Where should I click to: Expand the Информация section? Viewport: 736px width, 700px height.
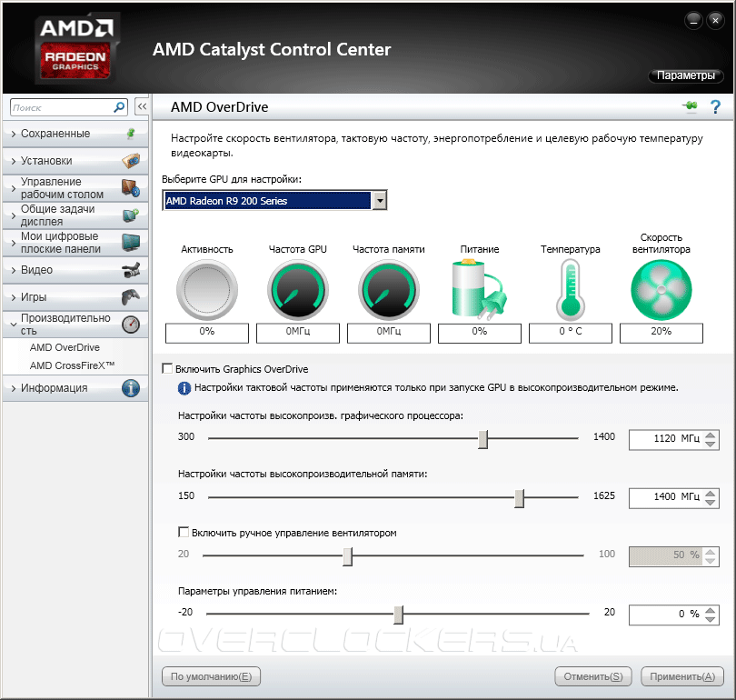pos(13,388)
